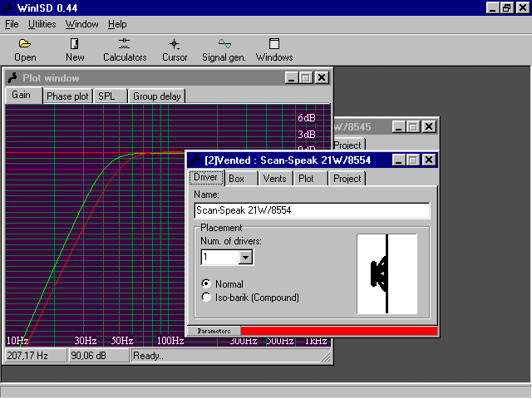
Task: Minimize the background 21W/8545 window
Action: click(x=399, y=126)
